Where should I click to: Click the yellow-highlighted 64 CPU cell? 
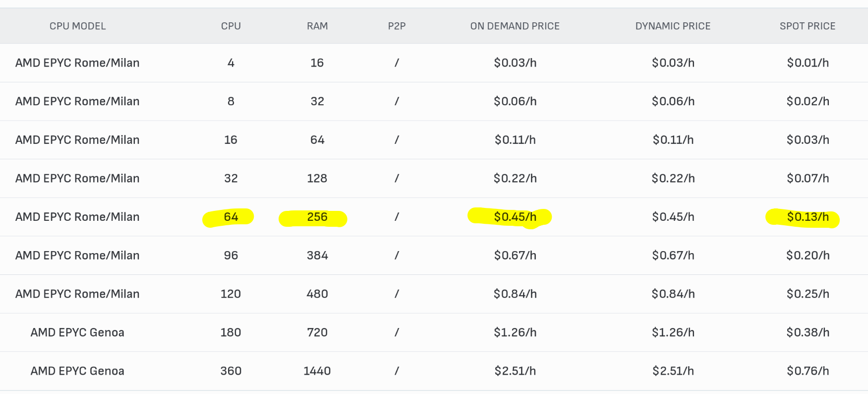(x=231, y=217)
